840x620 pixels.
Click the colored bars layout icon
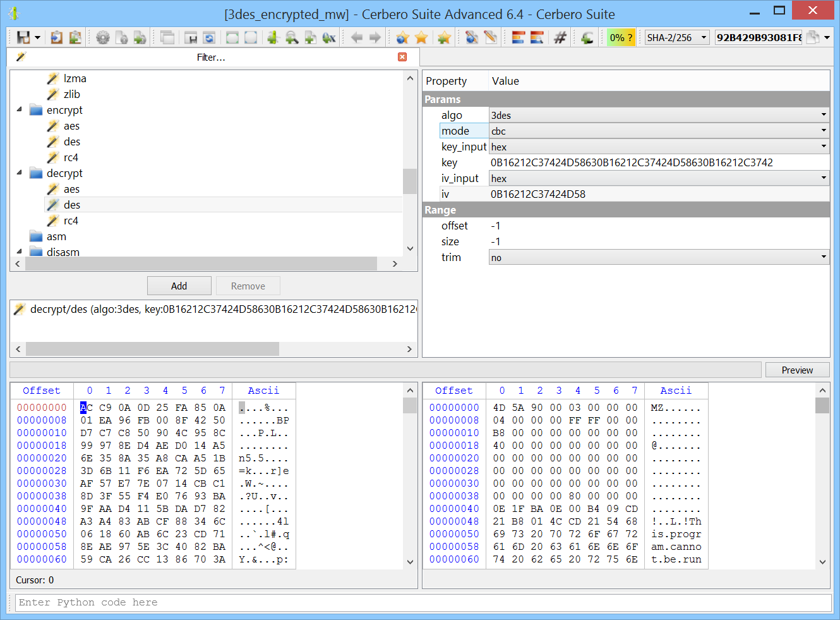click(519, 37)
